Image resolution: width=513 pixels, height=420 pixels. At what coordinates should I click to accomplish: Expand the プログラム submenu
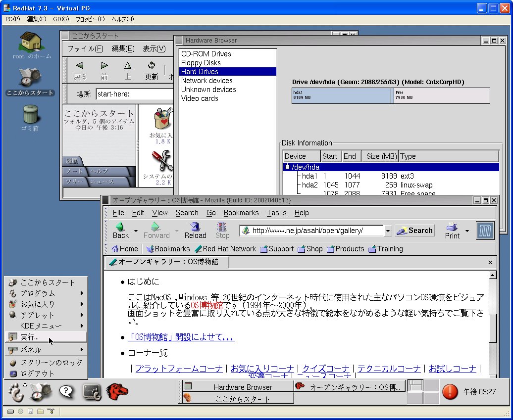point(46,293)
